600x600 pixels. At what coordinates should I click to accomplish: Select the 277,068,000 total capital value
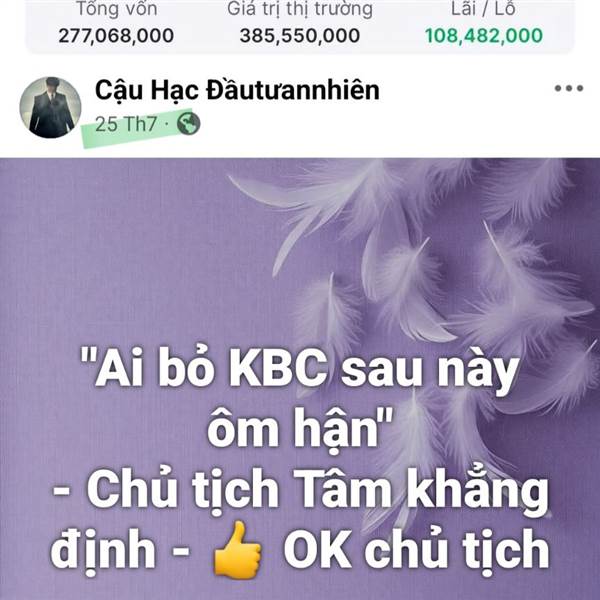coord(116,36)
